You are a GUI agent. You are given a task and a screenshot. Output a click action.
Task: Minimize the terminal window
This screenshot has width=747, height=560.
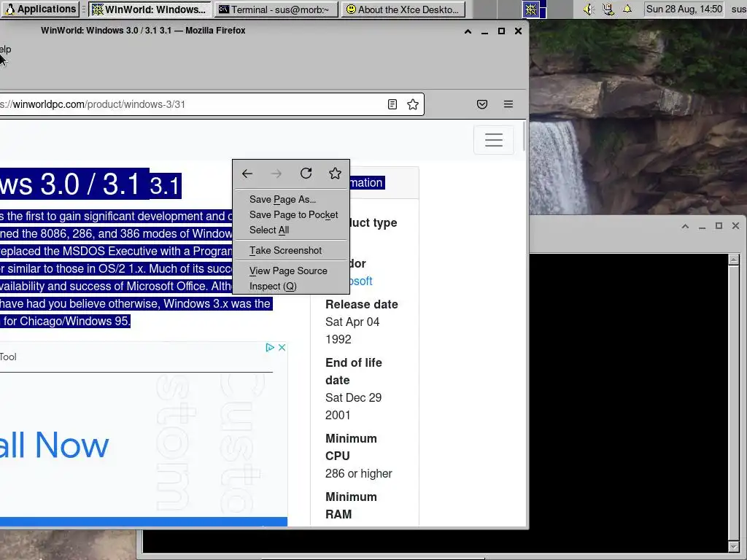(x=702, y=226)
